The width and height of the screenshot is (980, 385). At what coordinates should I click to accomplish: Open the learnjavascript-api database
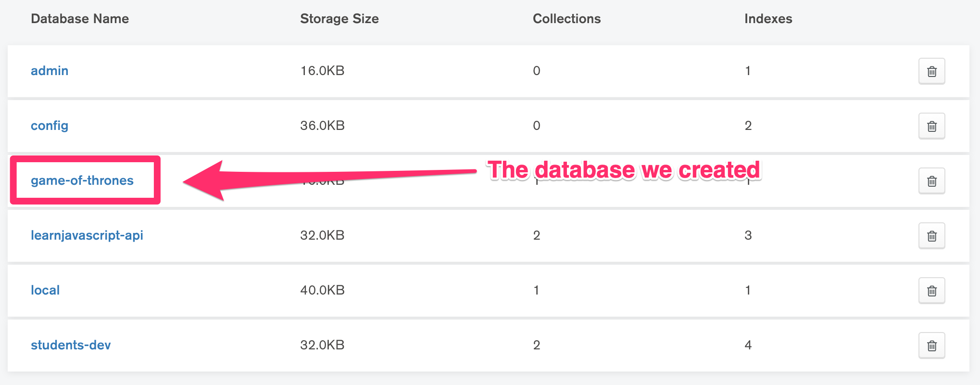click(87, 235)
